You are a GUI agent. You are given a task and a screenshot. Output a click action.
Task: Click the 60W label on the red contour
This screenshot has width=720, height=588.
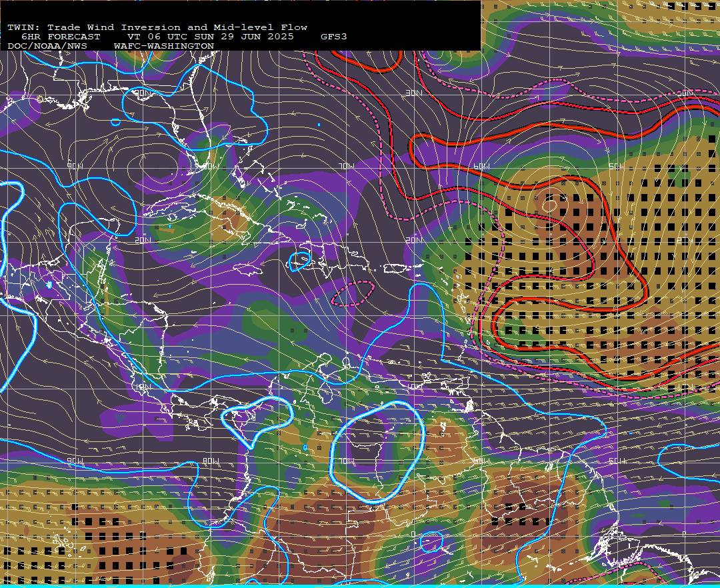[x=482, y=166]
